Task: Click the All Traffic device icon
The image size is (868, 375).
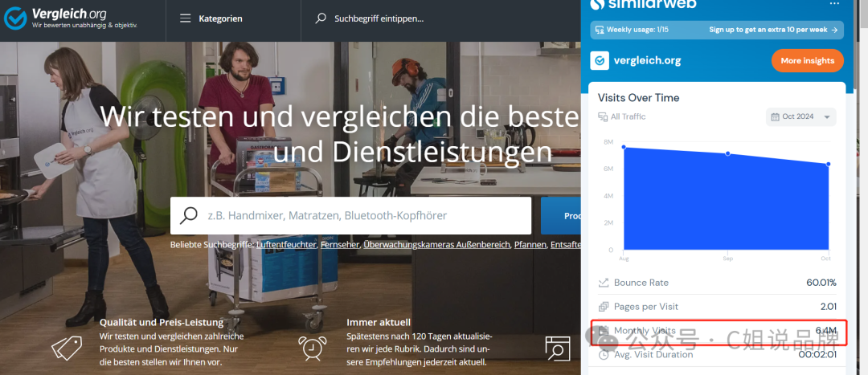Action: tap(603, 117)
